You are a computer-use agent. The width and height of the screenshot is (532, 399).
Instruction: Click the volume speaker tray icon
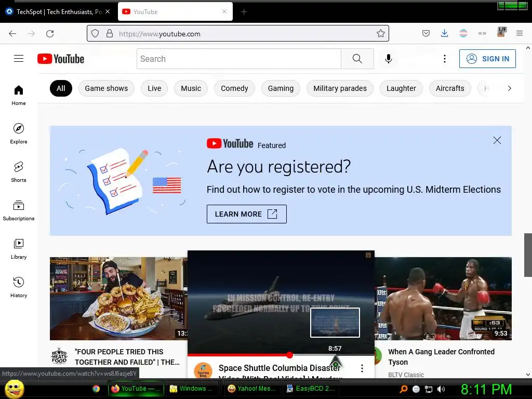point(441,389)
